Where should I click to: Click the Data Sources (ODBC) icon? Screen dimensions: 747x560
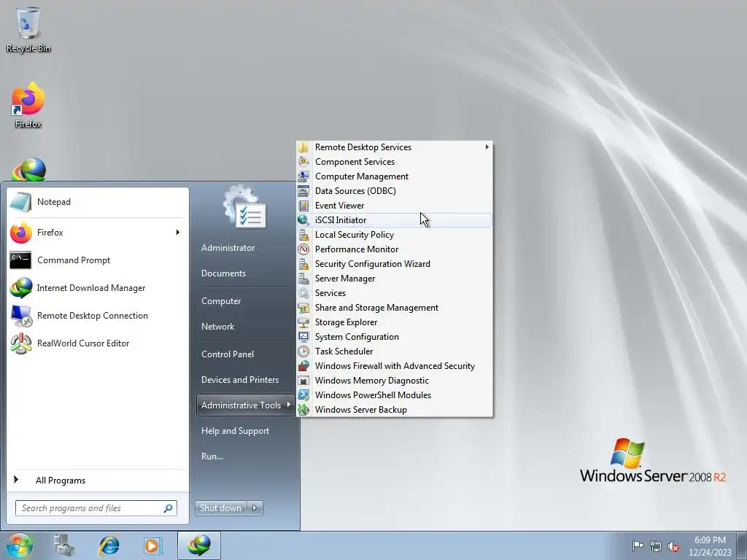pos(303,191)
